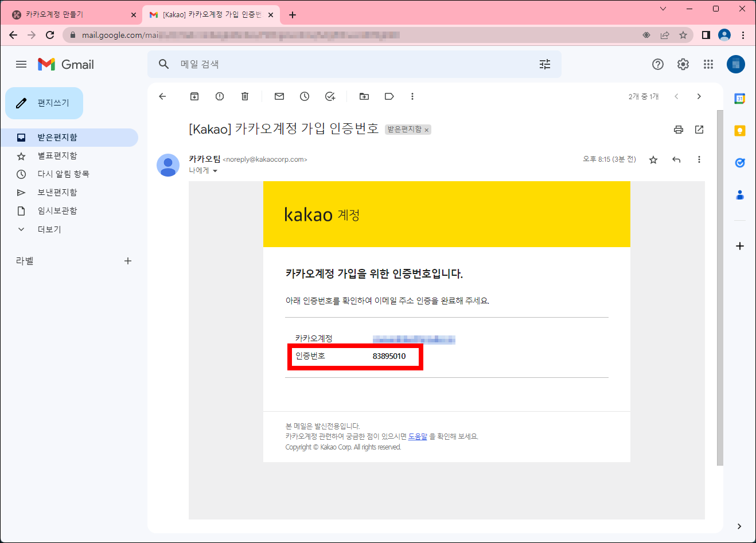The width and height of the screenshot is (756, 543).
Task: Create new label plus button
Action: 128,261
